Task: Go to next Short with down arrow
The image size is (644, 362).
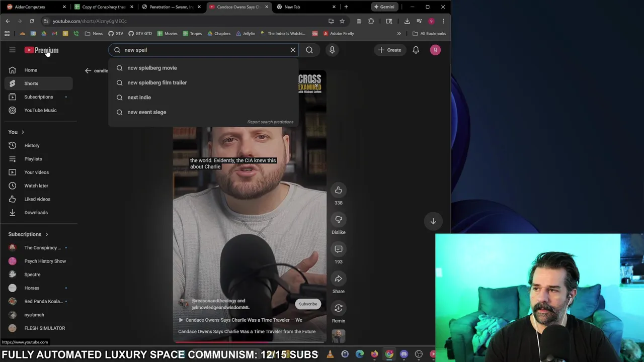Action: coord(433,221)
